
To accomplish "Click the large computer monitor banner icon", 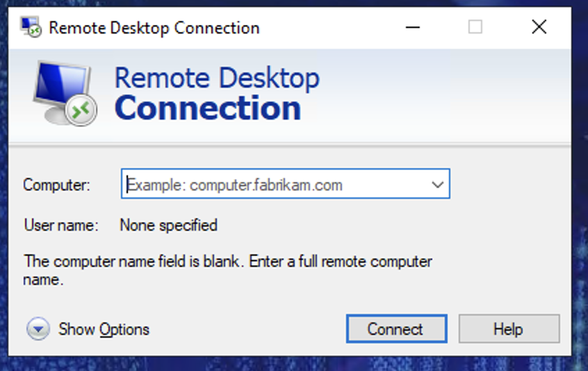I will pyautogui.click(x=63, y=93).
